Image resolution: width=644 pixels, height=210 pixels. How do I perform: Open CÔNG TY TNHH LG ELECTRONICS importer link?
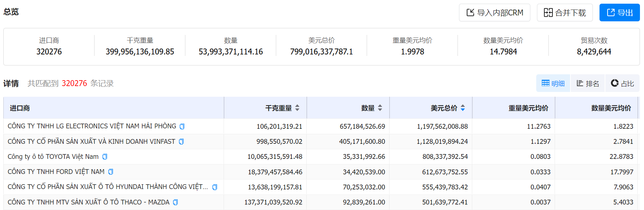[92, 126]
